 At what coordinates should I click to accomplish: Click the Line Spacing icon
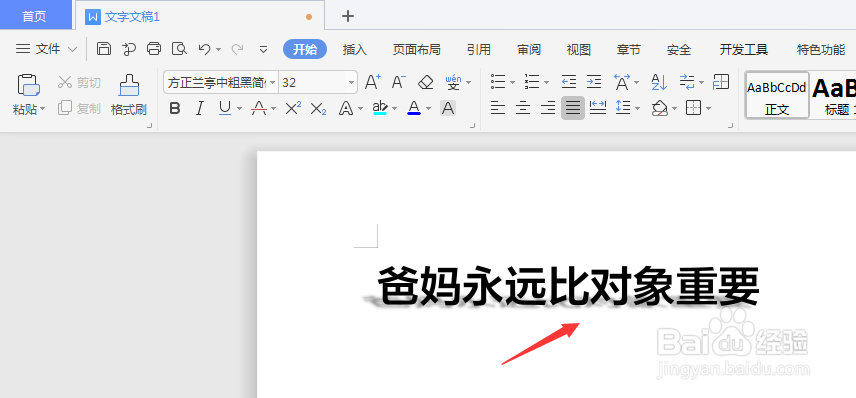(622, 108)
